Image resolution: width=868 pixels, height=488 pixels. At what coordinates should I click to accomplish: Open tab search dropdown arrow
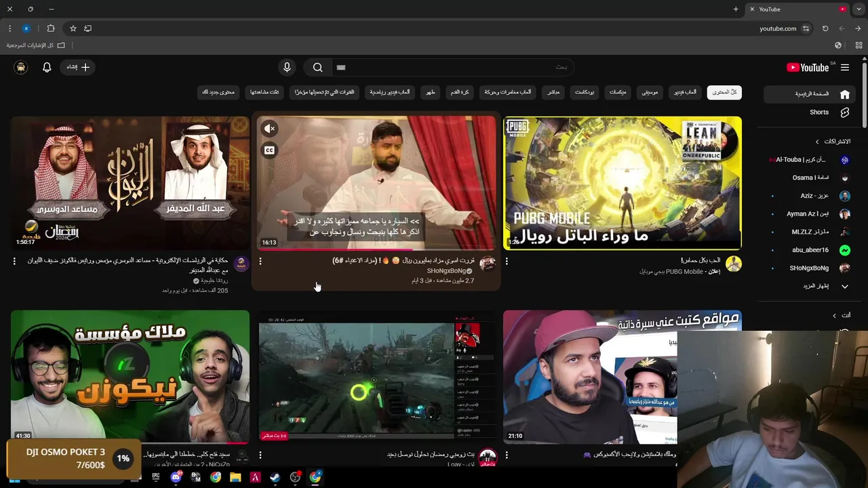click(x=859, y=9)
